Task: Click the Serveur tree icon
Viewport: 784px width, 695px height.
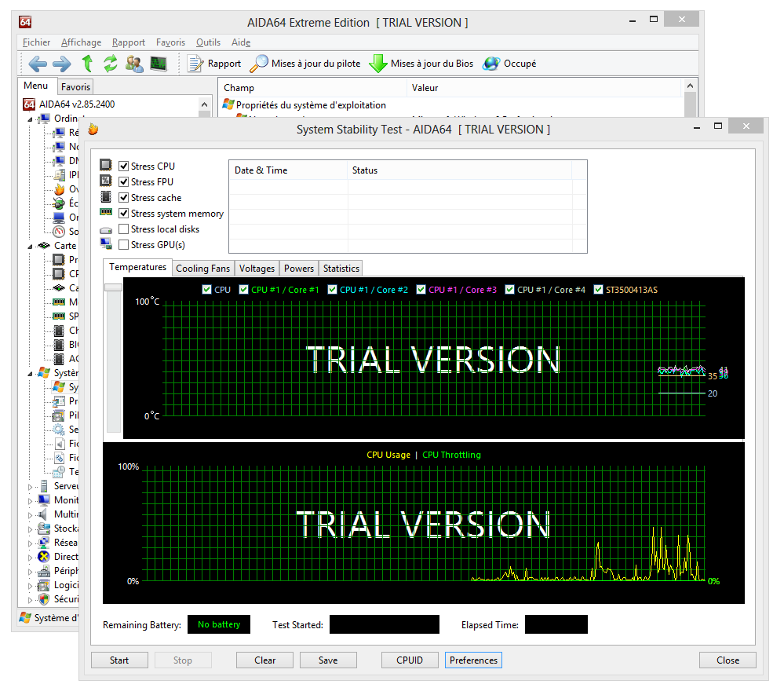Action: click(x=44, y=486)
